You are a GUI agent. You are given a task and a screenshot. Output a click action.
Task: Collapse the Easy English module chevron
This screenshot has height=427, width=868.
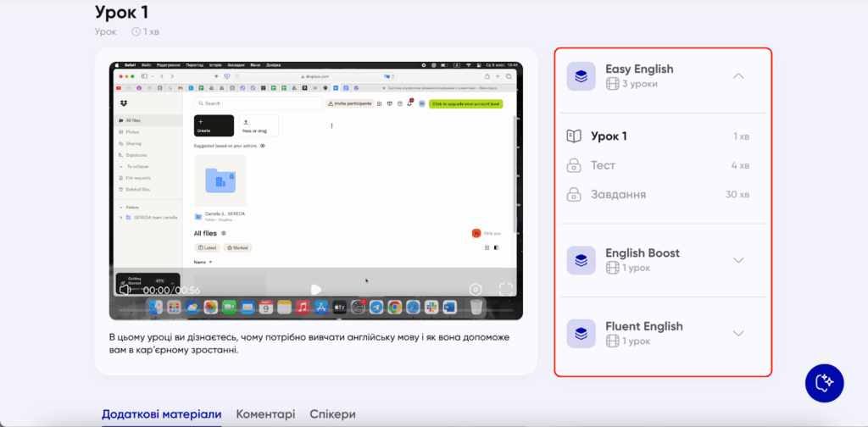point(737,76)
